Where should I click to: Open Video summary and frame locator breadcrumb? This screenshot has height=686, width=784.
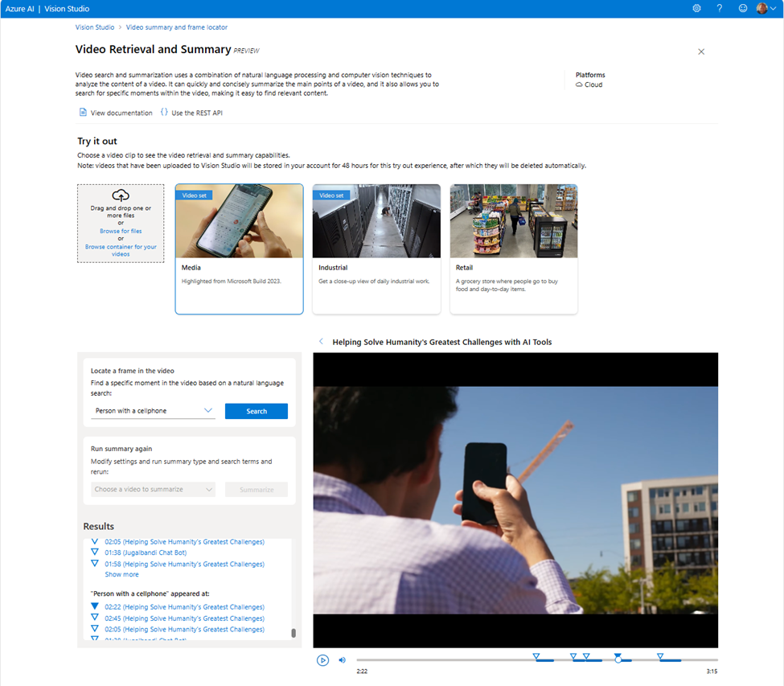coord(176,27)
